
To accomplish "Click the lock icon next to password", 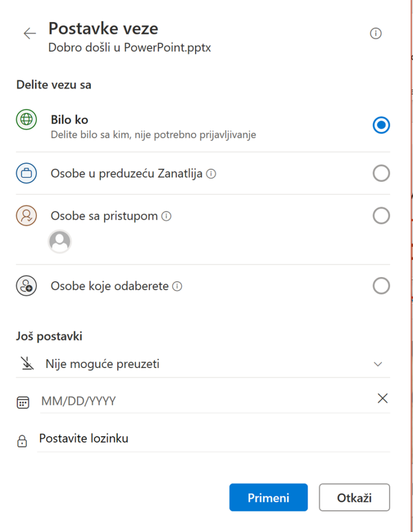I will point(22,441).
